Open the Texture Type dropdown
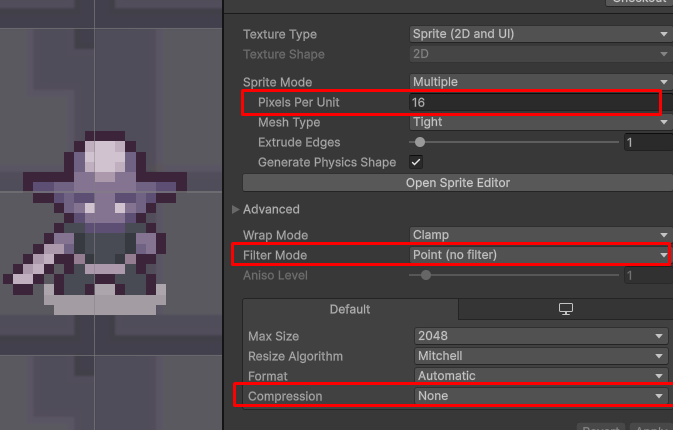 pos(540,34)
